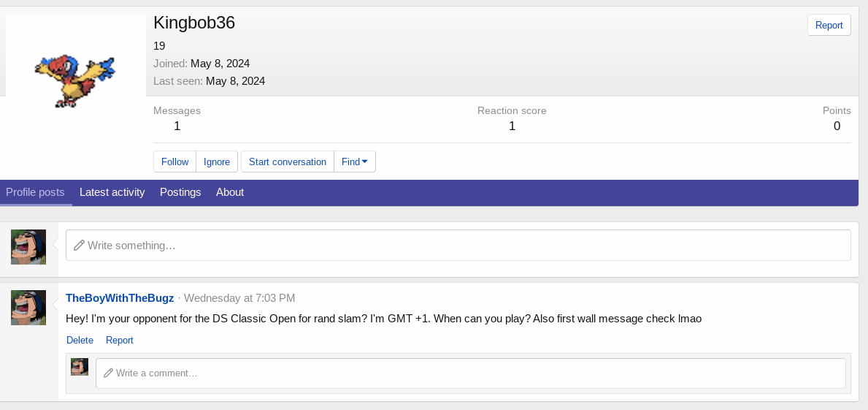Expand the Find dropdown menu
The width and height of the screenshot is (868, 410).
point(355,162)
